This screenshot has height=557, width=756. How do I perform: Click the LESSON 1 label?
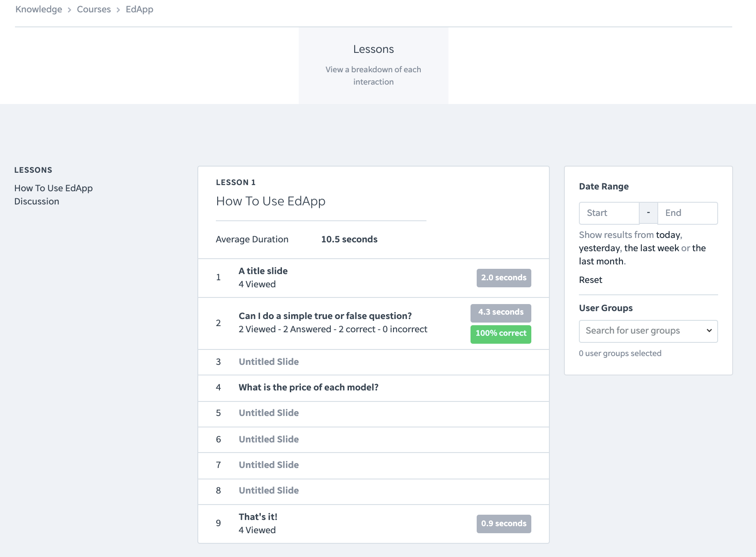tap(236, 182)
